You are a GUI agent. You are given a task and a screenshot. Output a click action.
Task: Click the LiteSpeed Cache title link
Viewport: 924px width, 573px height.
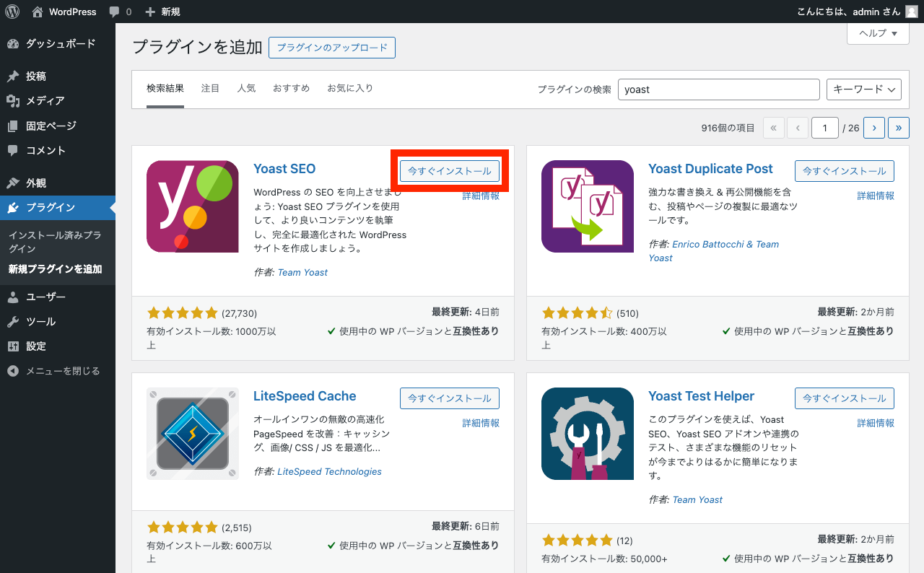(x=305, y=396)
